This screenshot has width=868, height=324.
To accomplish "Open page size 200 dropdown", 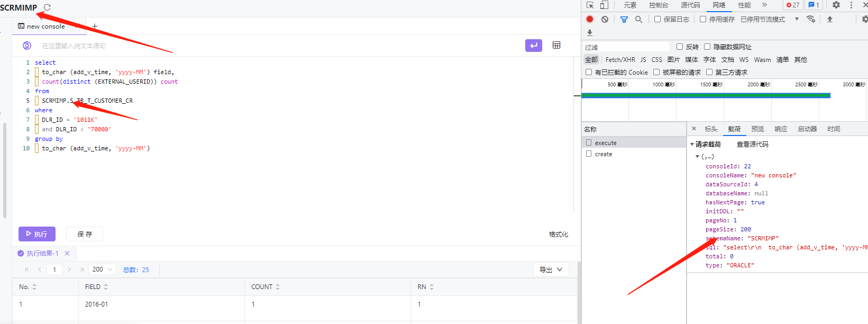I will point(102,269).
